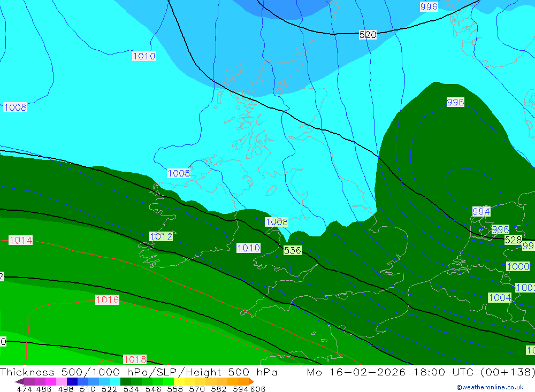Click the 510 legend value
The image size is (535, 392).
tap(87, 389)
